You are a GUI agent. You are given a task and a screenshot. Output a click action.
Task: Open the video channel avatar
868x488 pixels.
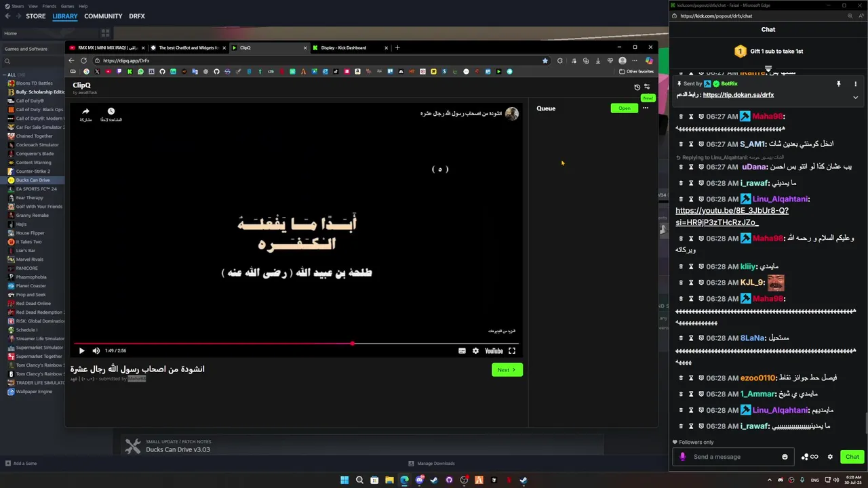click(x=512, y=114)
